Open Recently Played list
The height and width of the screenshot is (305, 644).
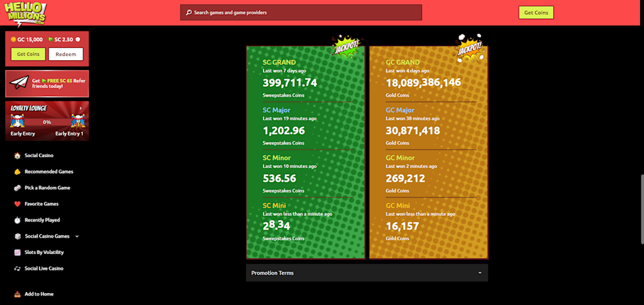[42, 220]
